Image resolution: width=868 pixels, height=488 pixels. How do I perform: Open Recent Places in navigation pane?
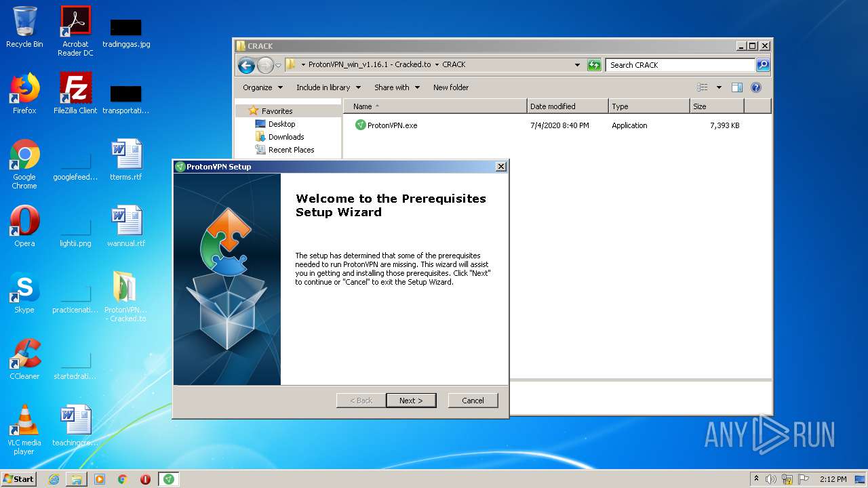tap(285, 150)
